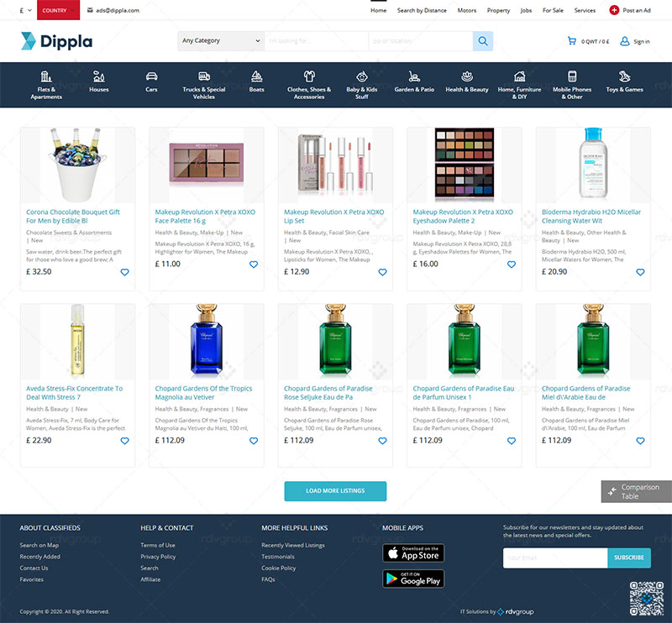Open the rdvgroup footer logo link
This screenshot has height=623, width=672.
click(515, 612)
